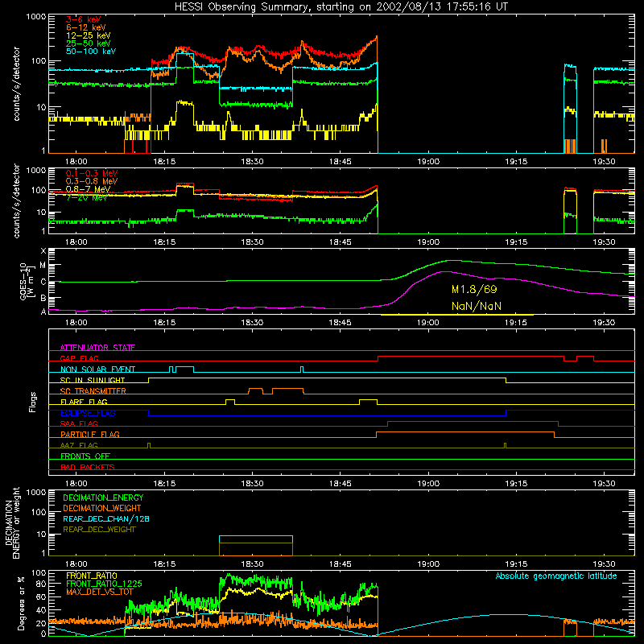Viewport: 644px width, 644px height.
Task: Select the orange MAX_DET_VS_TOT legend label
Action: [x=99, y=592]
